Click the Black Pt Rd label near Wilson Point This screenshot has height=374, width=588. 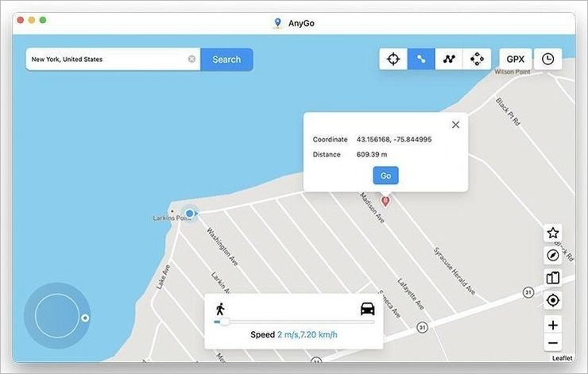click(x=508, y=112)
